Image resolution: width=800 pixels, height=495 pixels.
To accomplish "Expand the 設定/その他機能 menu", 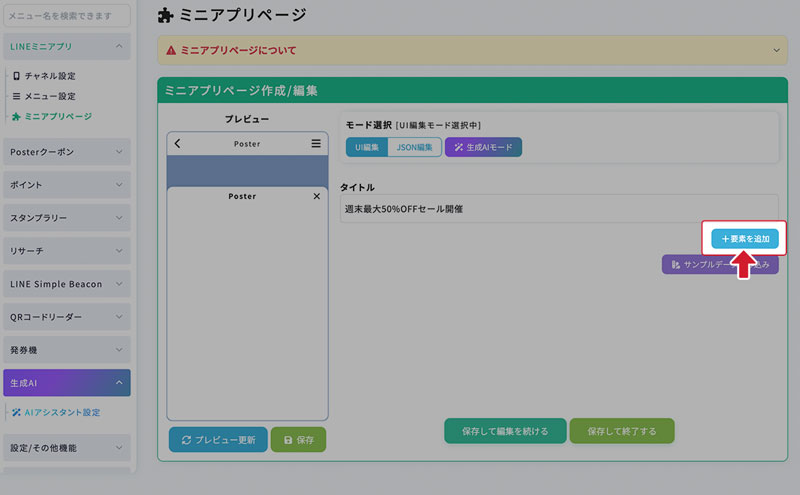I will [67, 448].
